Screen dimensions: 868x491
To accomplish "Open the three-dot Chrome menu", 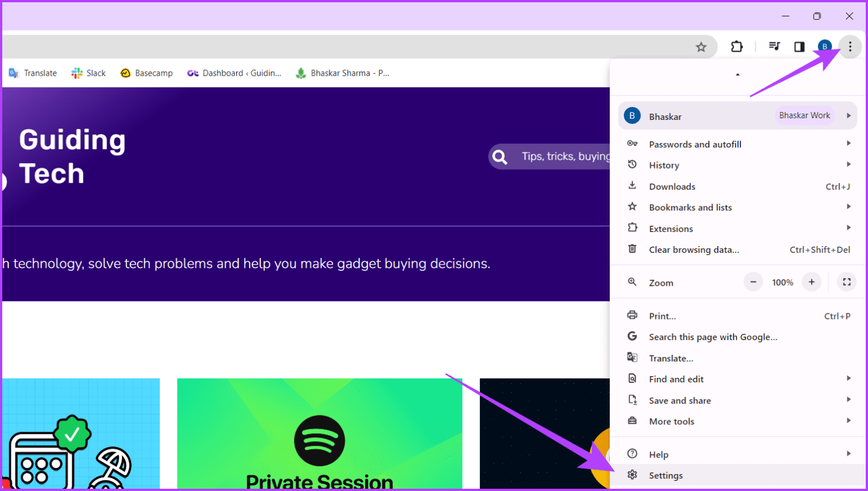I will pos(850,47).
